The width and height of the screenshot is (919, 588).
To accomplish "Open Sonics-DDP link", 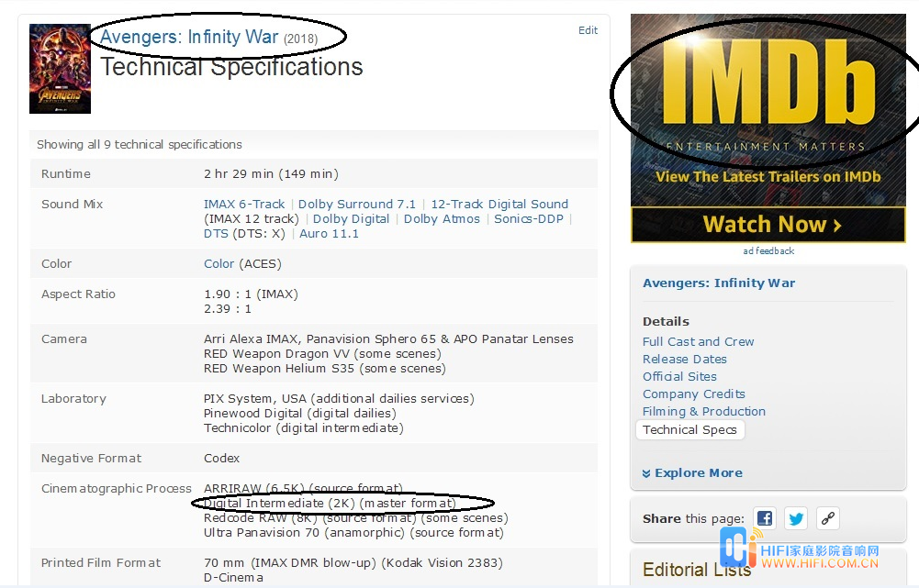I will coord(529,219).
